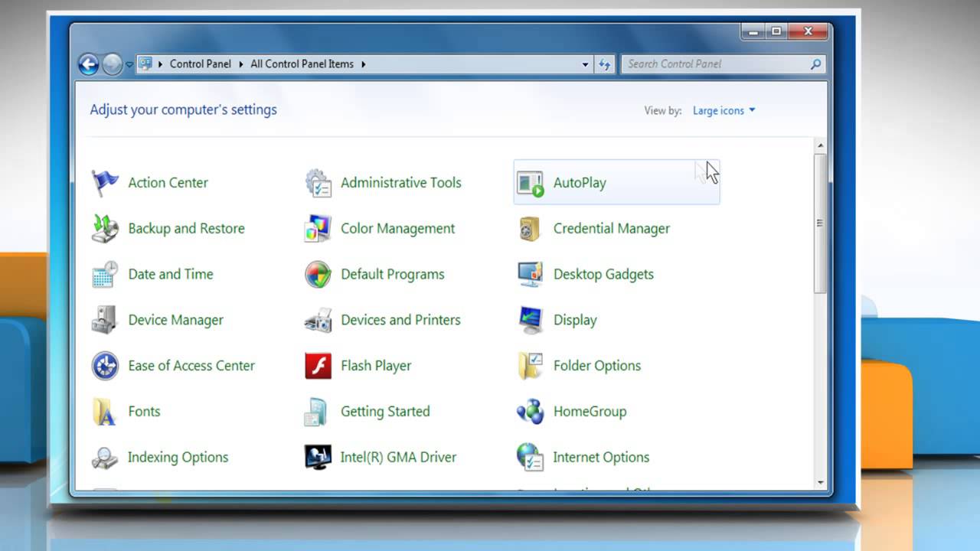
Task: Click the control panel icon in address bar
Action: coord(145,64)
